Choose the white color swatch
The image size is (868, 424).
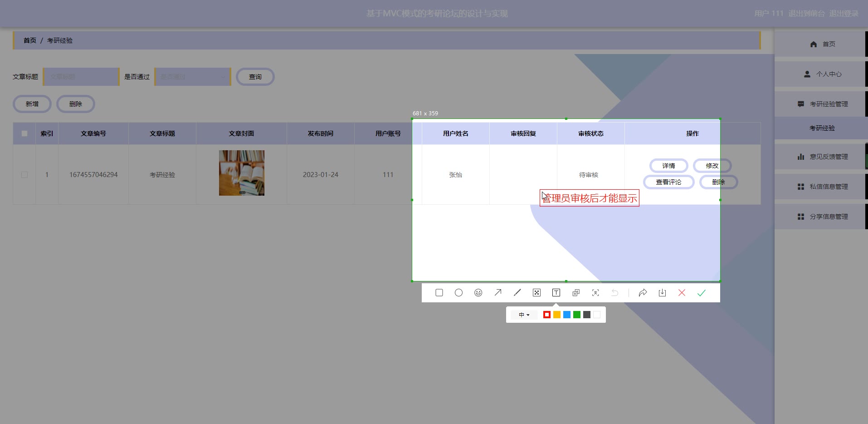point(597,315)
